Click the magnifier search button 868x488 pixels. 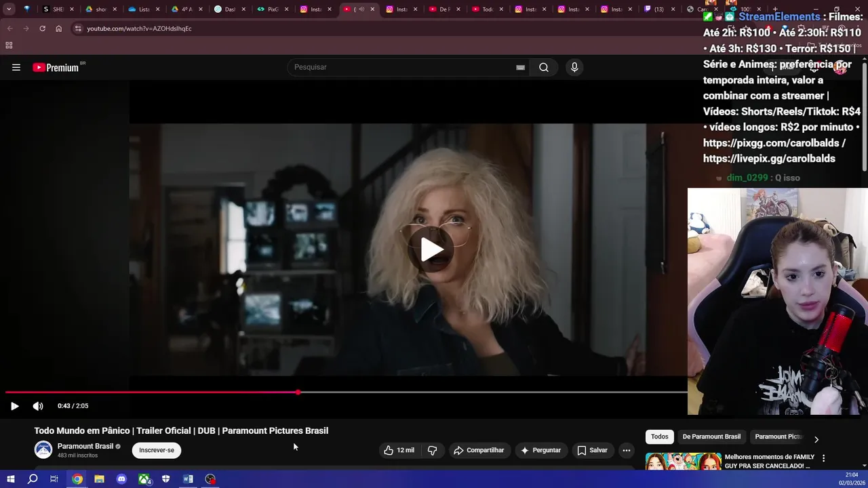(x=544, y=67)
